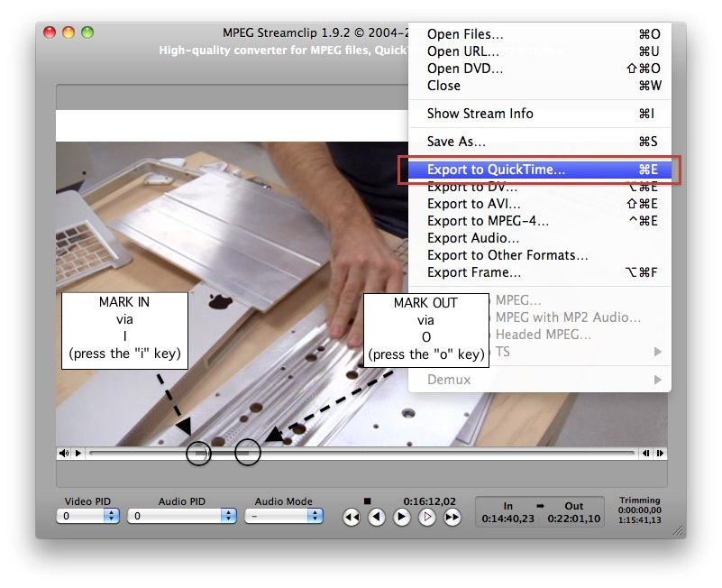Open the Video PID dropdown
The width and height of the screenshot is (722, 588).
pos(88,516)
